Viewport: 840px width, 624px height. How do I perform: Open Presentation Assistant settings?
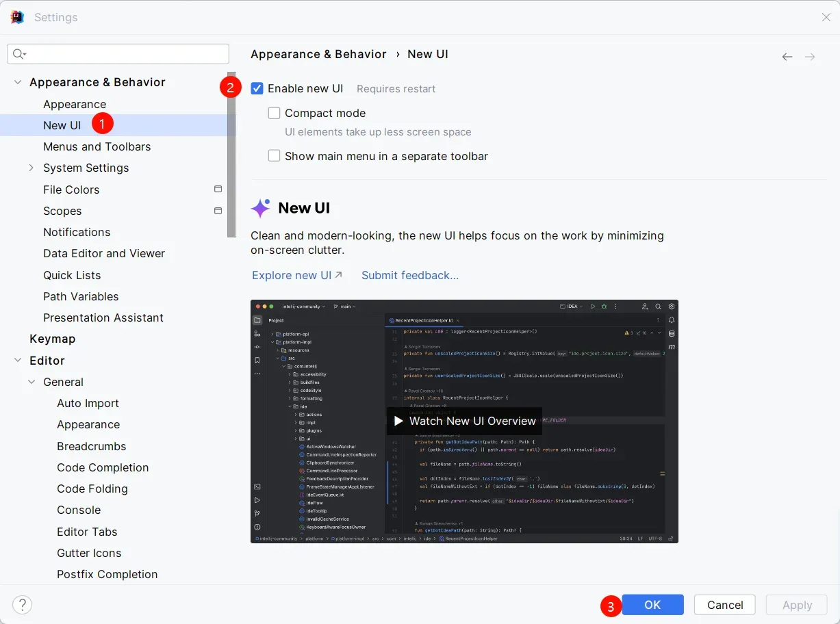pyautogui.click(x=103, y=317)
